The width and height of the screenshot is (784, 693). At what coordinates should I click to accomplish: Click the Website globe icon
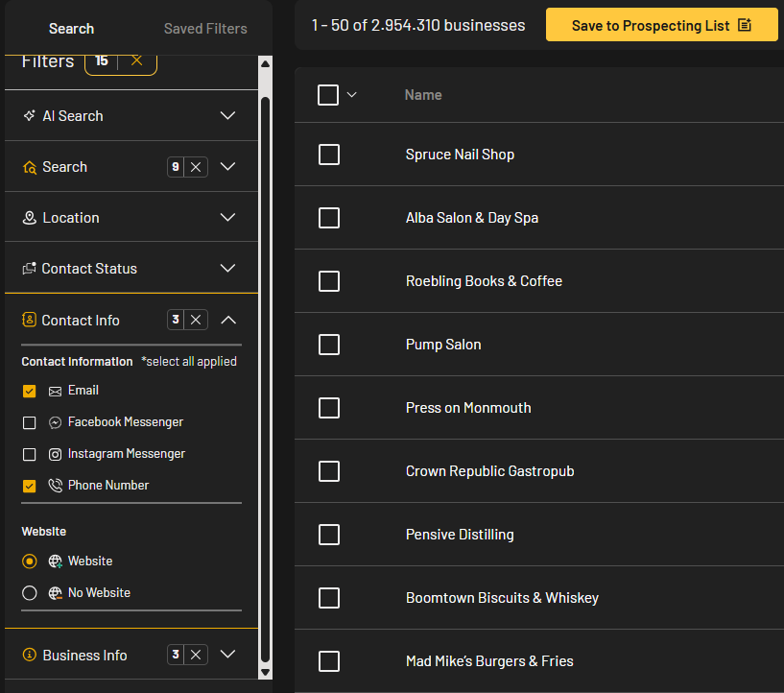pos(55,561)
